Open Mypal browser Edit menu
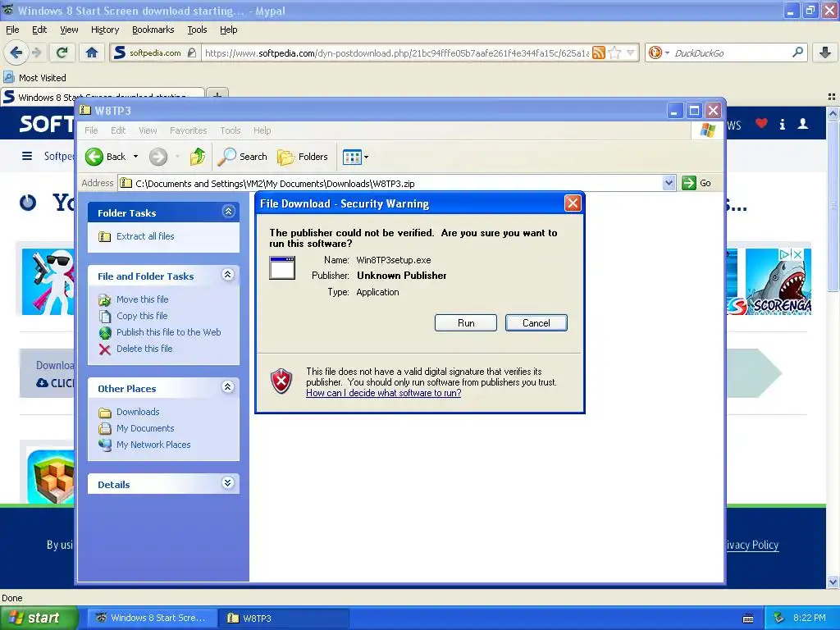 point(39,30)
